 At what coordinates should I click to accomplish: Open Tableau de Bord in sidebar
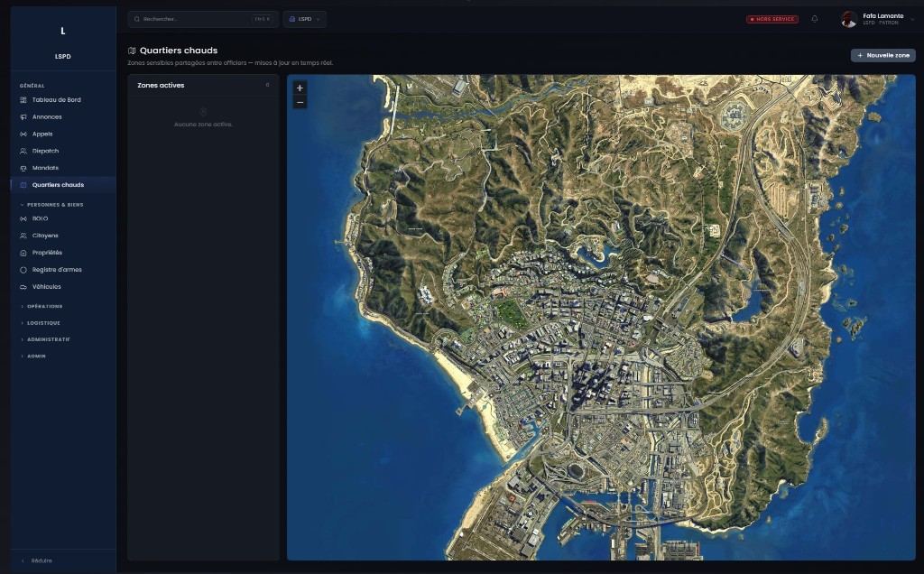[x=63, y=99]
